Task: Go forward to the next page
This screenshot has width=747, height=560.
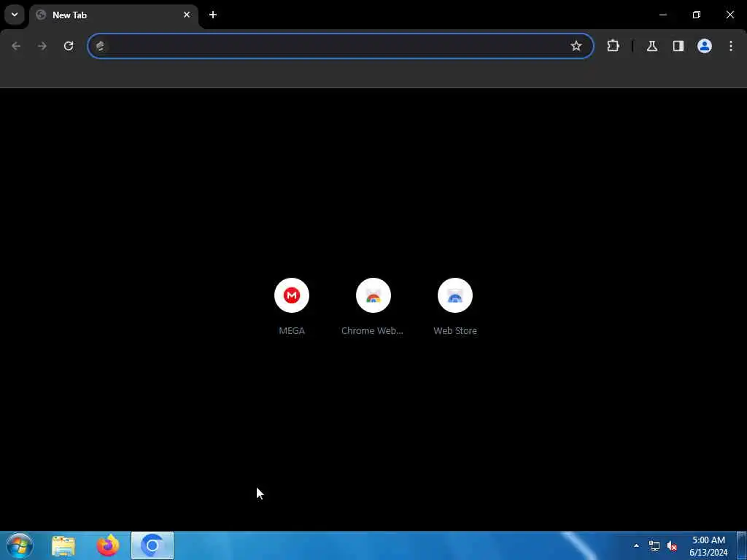Action: pyautogui.click(x=42, y=46)
